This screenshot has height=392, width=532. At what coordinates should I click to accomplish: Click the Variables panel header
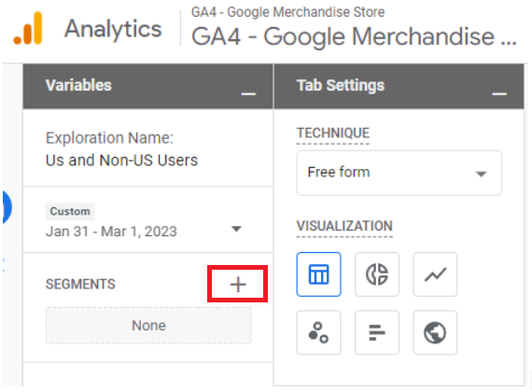pyautogui.click(x=147, y=86)
